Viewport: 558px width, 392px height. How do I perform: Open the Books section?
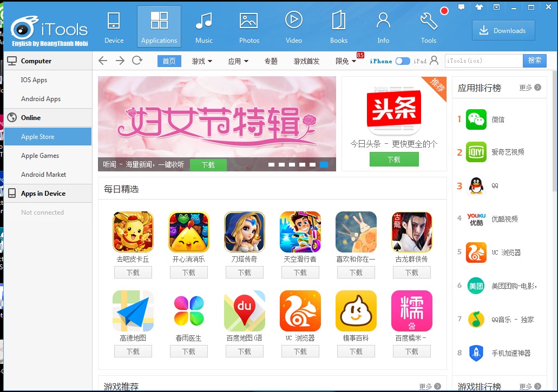coord(339,27)
